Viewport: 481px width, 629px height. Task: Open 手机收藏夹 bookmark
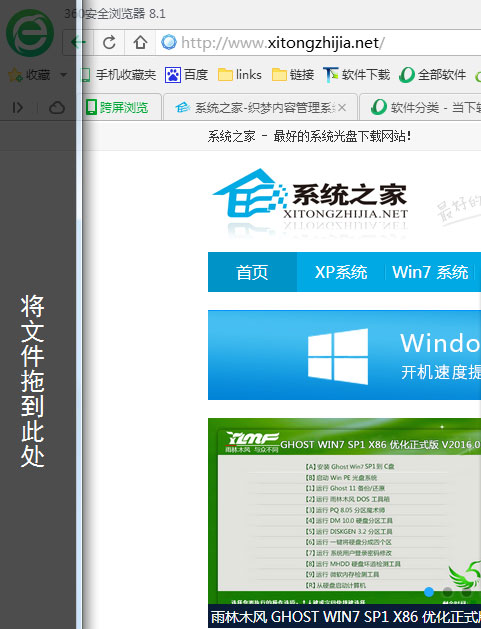118,75
